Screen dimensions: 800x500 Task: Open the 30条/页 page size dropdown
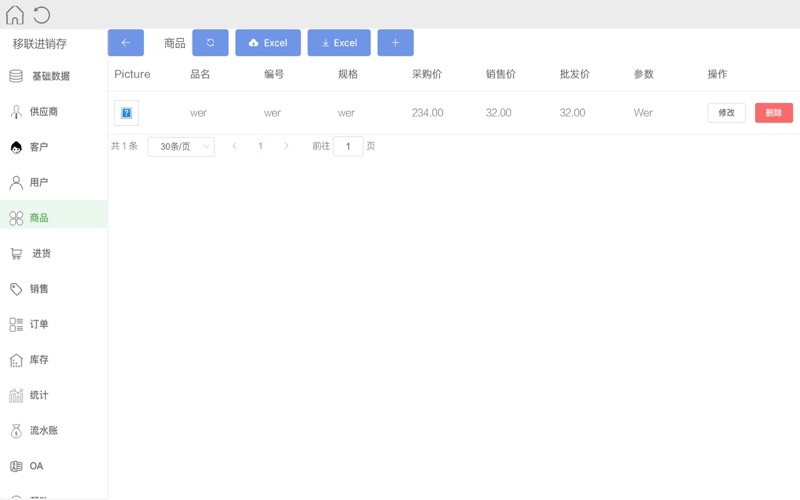click(181, 147)
